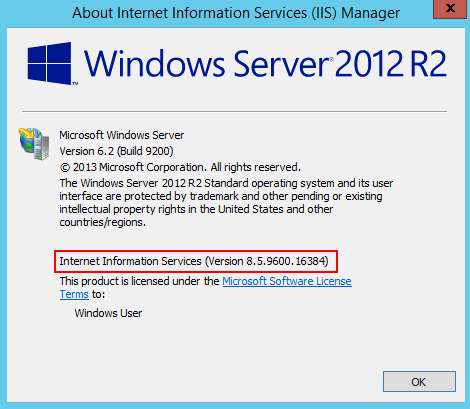
Task: Click the Windows Server banner text
Action: click(207, 63)
